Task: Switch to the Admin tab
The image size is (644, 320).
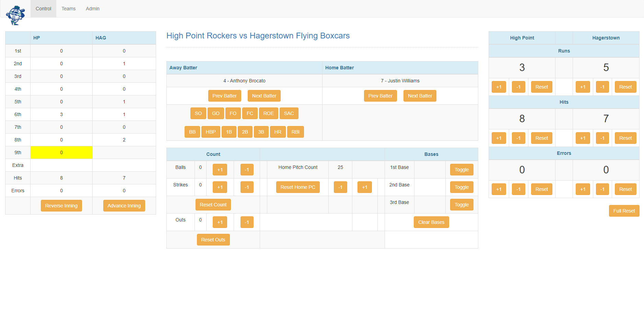Action: tap(93, 9)
